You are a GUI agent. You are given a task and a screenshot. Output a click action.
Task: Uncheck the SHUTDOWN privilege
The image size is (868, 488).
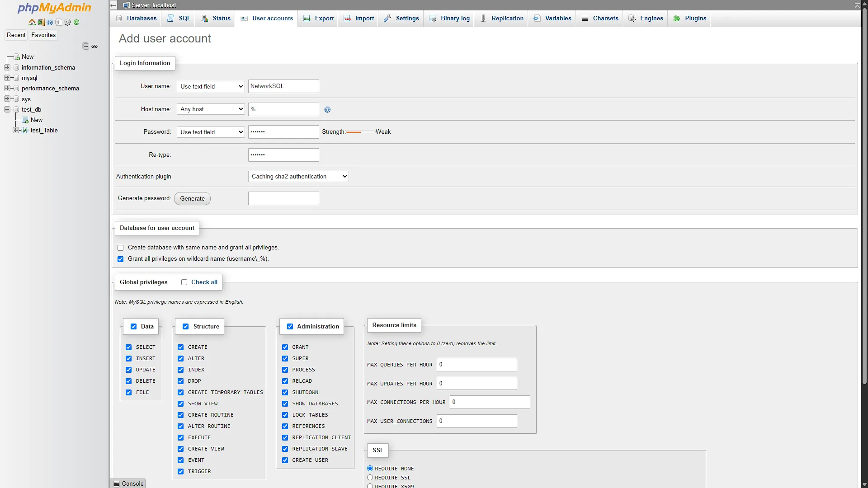[x=285, y=393]
